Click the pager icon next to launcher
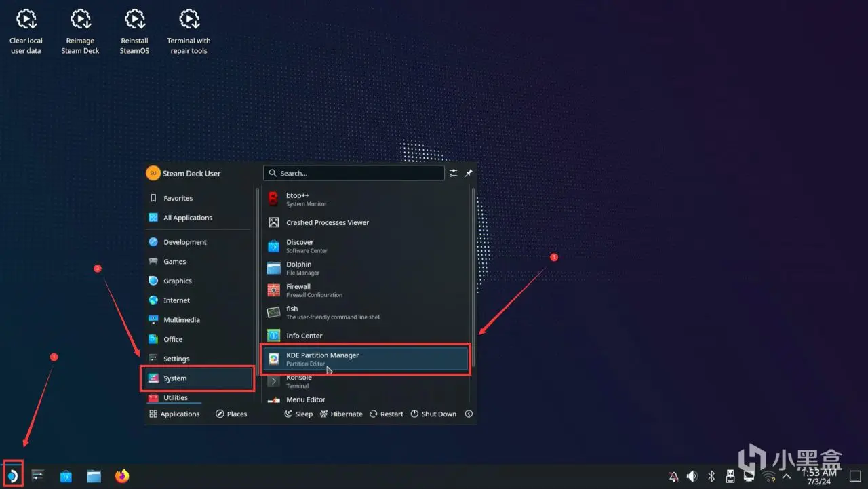This screenshot has width=868, height=489. click(x=38, y=475)
